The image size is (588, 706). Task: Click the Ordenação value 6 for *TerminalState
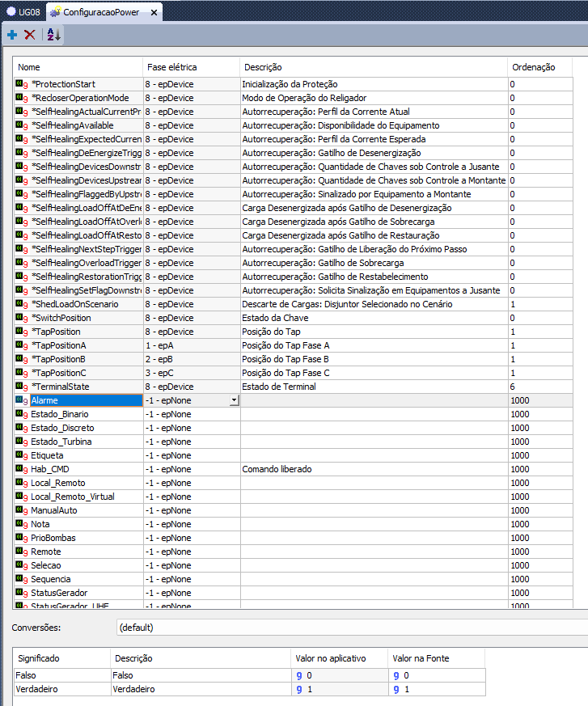(x=539, y=387)
